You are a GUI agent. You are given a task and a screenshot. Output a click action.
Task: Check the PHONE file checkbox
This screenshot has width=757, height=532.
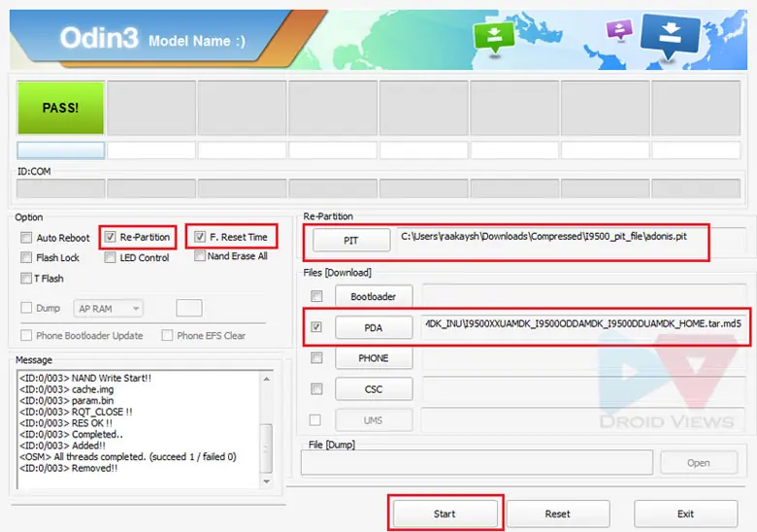point(316,357)
